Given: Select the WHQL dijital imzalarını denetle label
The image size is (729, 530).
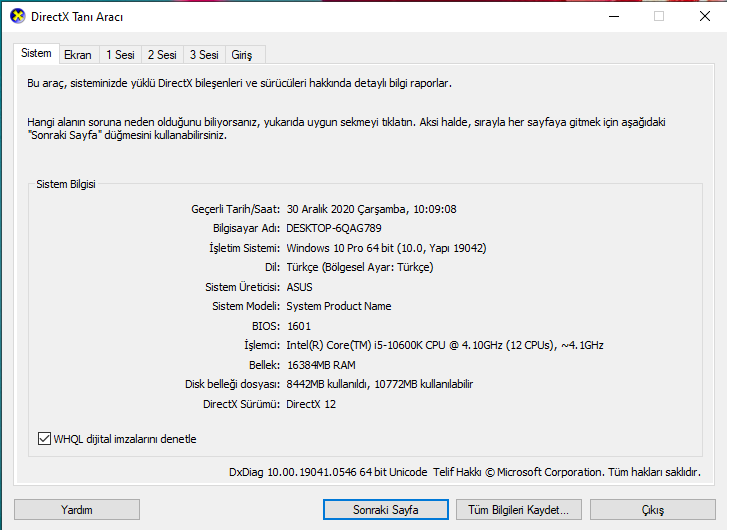Looking at the screenshot, I should (x=125, y=439).
